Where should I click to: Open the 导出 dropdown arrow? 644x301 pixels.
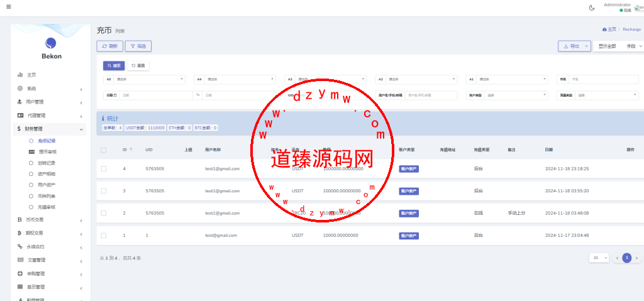(587, 47)
